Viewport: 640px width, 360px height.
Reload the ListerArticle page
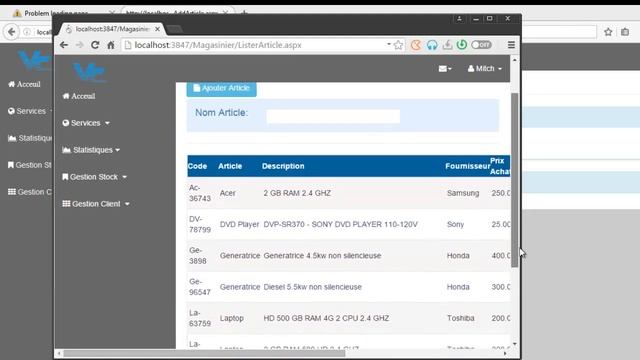tap(95, 45)
